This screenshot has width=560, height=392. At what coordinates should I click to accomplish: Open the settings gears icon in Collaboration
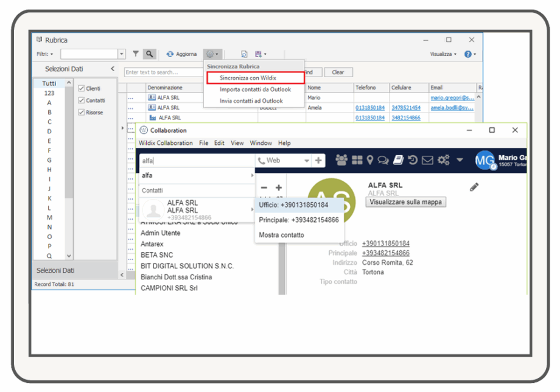click(444, 160)
